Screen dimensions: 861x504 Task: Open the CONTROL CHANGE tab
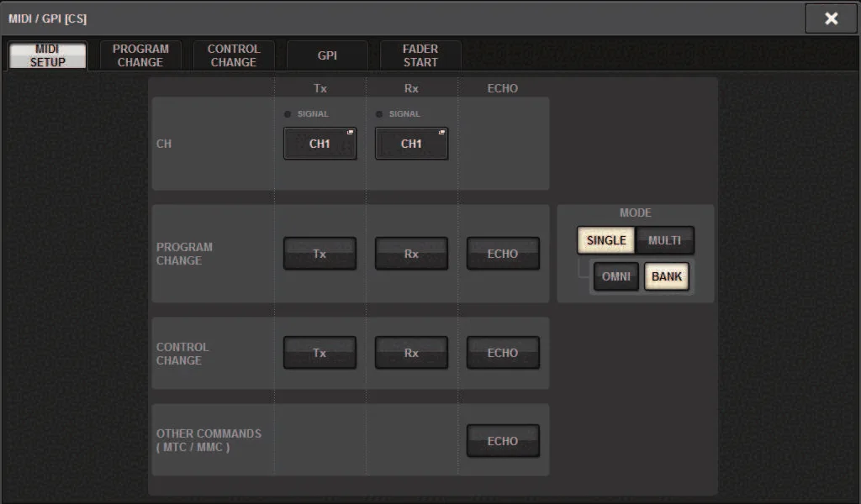pyautogui.click(x=234, y=55)
